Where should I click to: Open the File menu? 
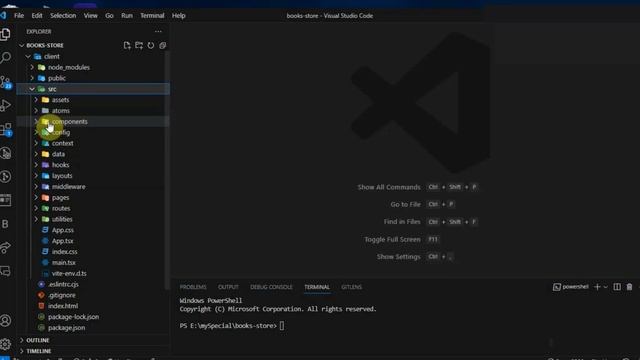[x=19, y=16]
